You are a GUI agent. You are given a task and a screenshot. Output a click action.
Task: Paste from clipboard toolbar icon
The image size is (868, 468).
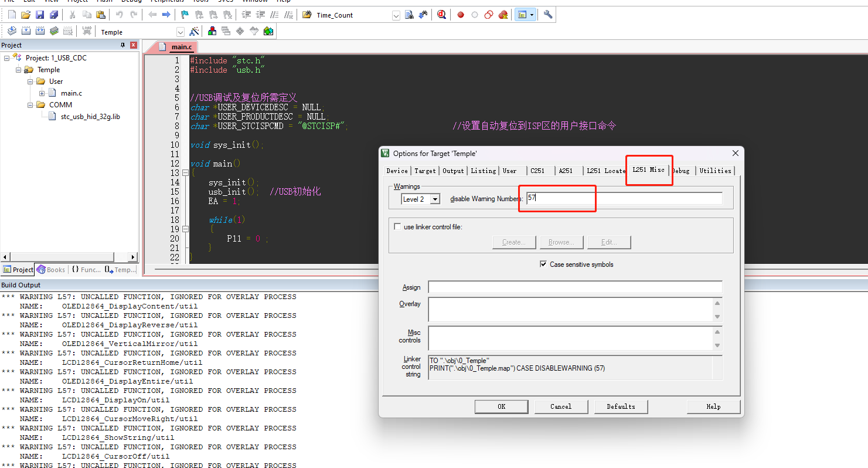point(101,15)
